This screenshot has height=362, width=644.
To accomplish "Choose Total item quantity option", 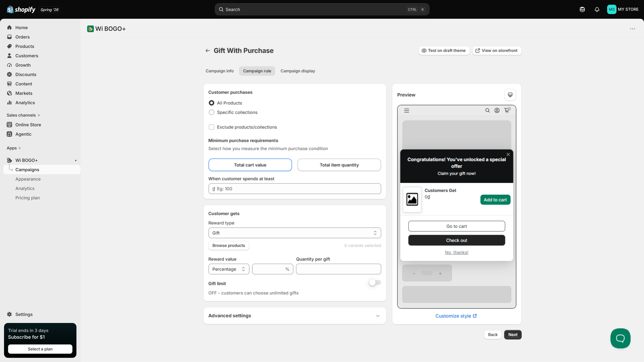I will (339, 165).
